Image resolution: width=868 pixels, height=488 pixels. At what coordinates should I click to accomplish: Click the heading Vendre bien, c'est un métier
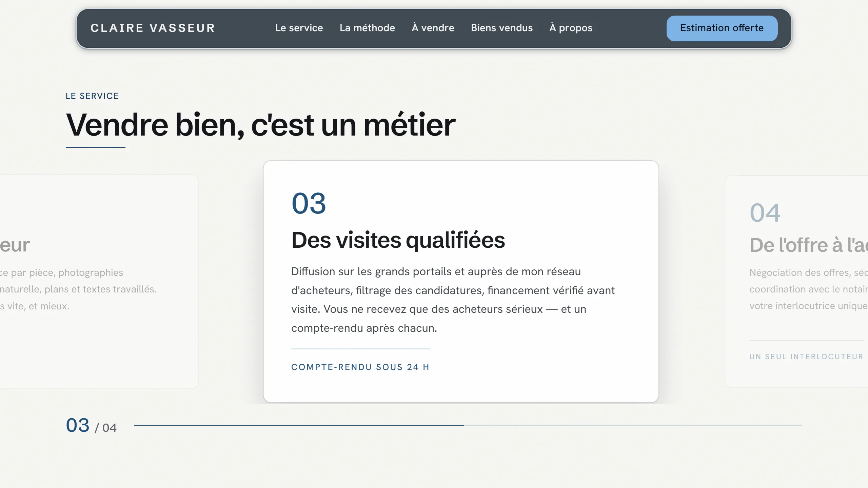tap(260, 125)
